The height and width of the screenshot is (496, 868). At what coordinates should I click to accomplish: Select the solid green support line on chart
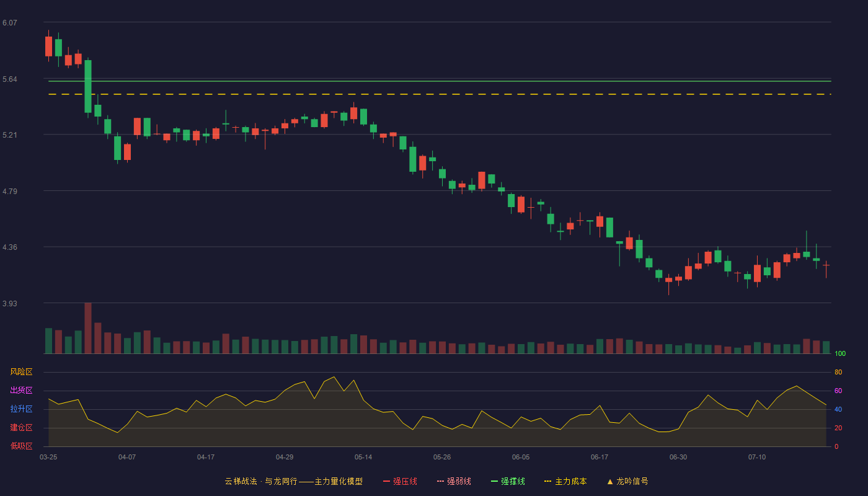click(x=440, y=81)
